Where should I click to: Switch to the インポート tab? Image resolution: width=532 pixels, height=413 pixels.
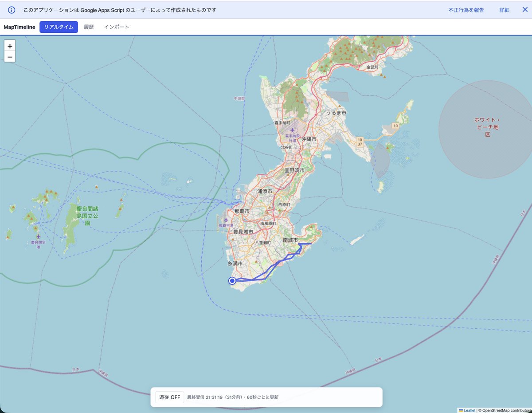pos(117,27)
